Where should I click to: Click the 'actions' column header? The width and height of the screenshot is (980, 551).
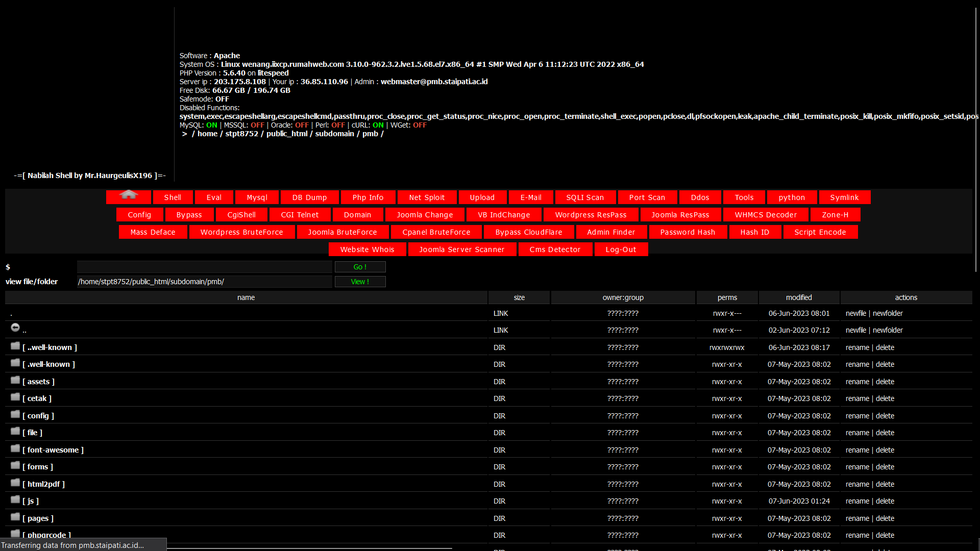pos(906,297)
